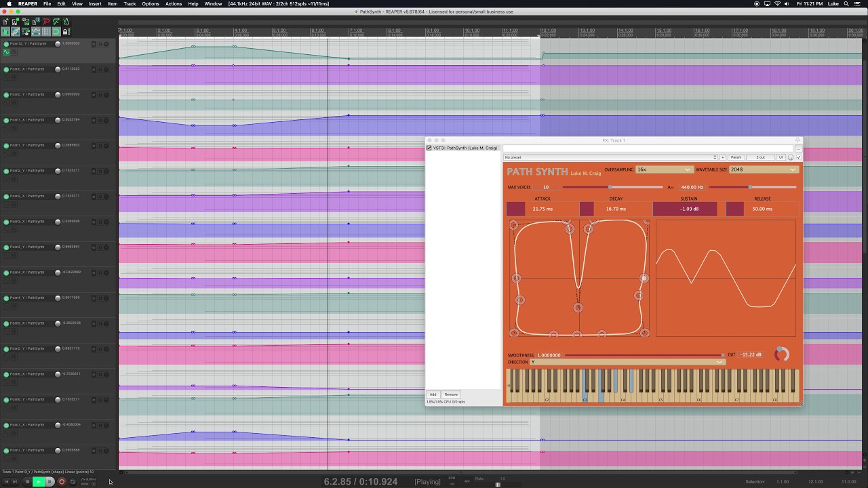Click the pin icon on the FX: Track 1 window

click(x=797, y=140)
